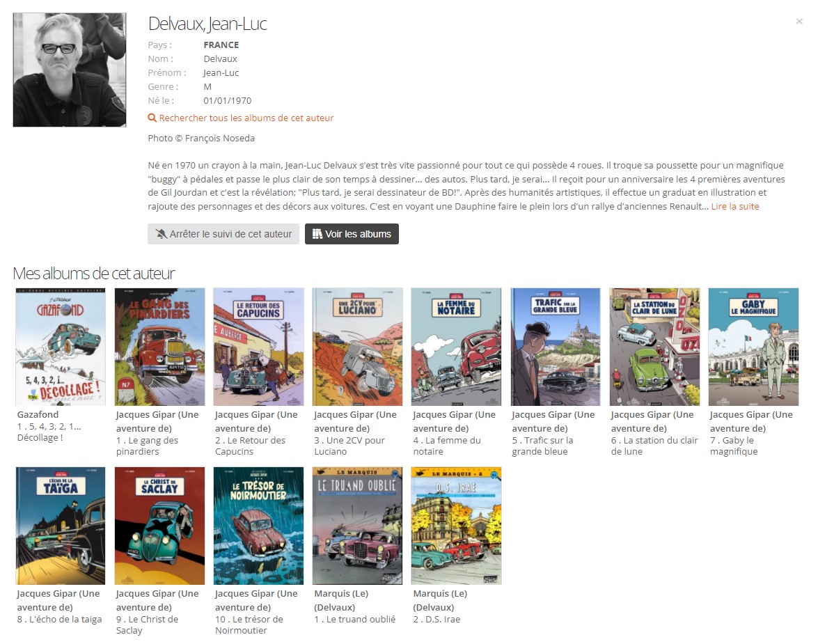Viewport: 818px width, 644px height.
Task: Open La Femme du Notaire album cover
Action: point(457,347)
